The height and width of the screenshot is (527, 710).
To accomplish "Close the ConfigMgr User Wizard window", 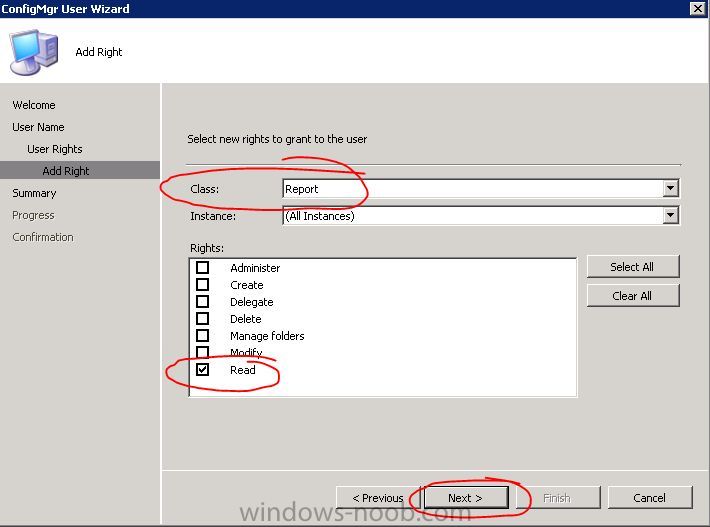I will tap(698, 9).
